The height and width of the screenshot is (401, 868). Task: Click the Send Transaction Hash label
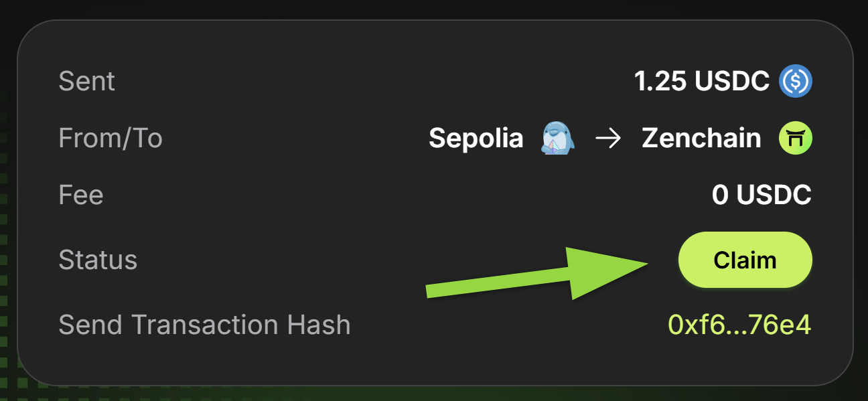[x=204, y=325]
